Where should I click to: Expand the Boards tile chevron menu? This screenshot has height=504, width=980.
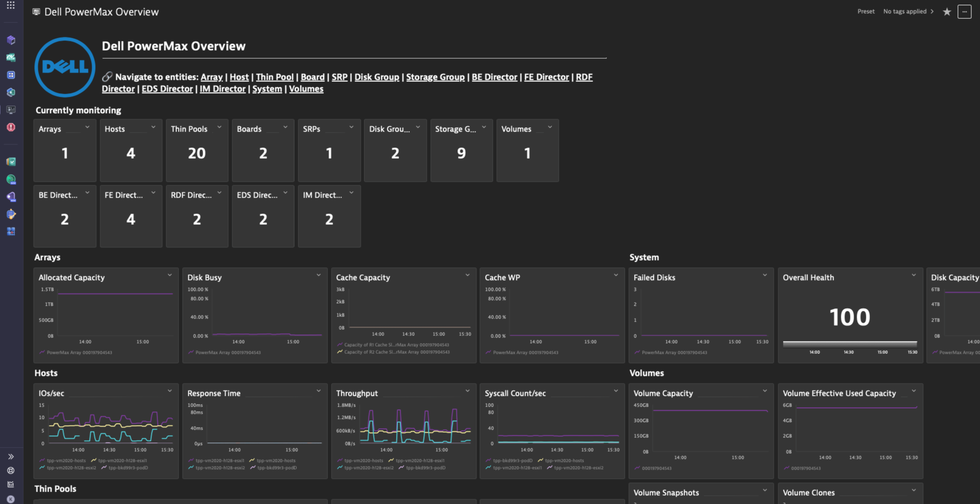(x=286, y=127)
